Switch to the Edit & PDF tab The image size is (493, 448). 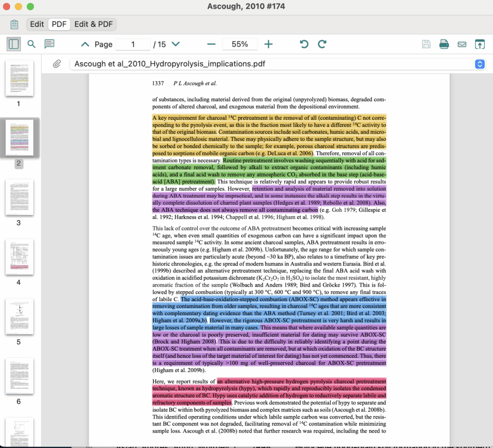93,24
